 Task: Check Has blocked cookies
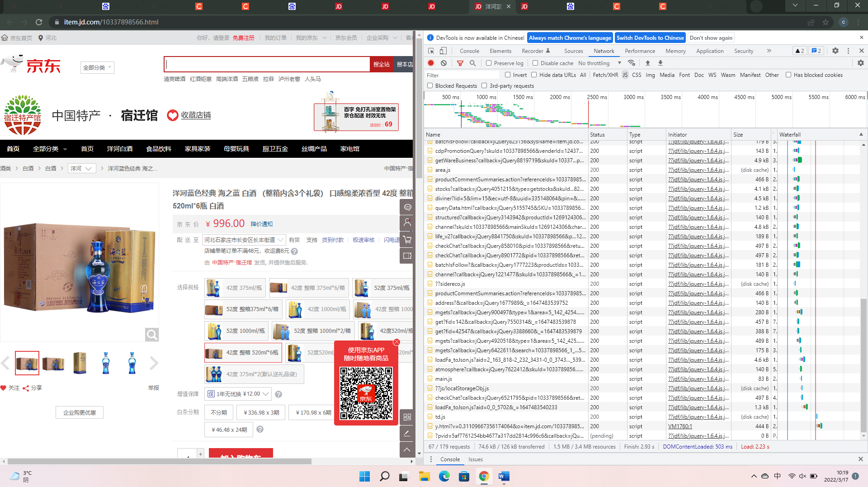(x=788, y=75)
